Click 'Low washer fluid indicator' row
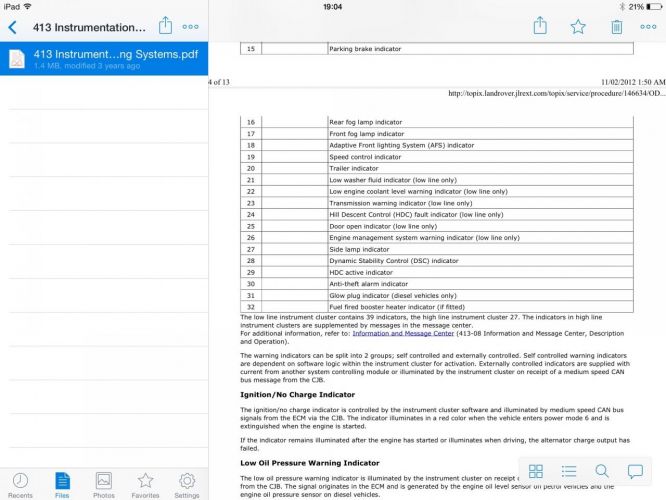 437,180
